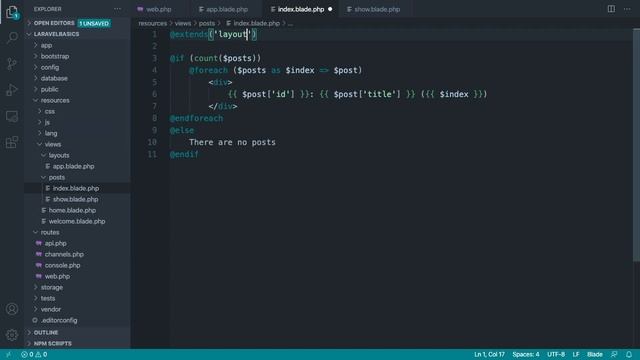Click the editor vertical scrollbar
640x360 pixels.
pos(636,145)
